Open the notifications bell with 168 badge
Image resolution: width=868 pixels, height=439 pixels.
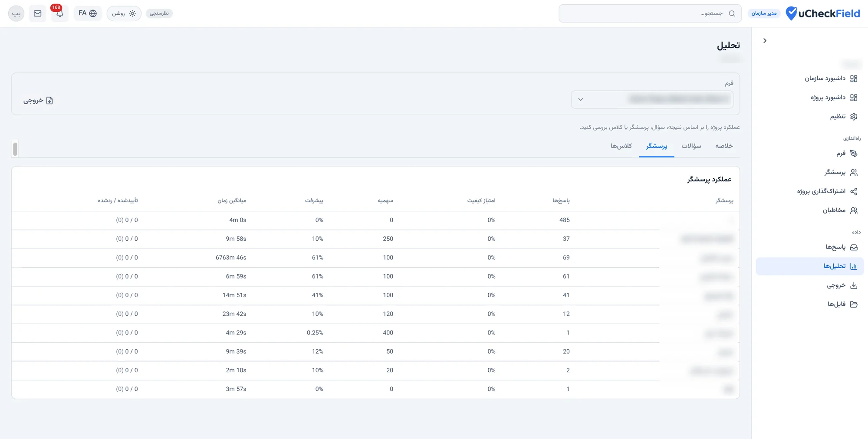[x=59, y=13]
